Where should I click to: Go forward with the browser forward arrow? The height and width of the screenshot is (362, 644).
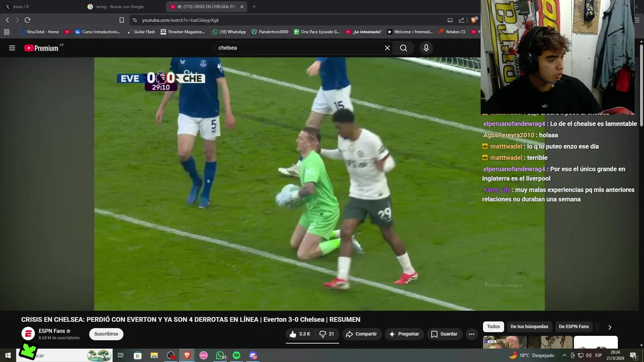coord(17,20)
